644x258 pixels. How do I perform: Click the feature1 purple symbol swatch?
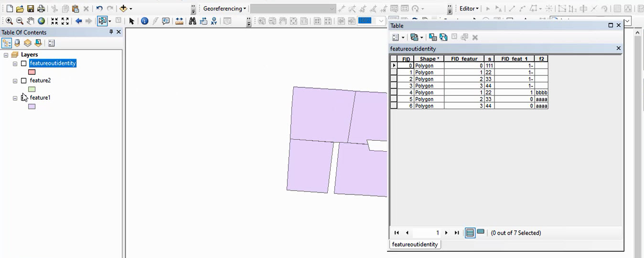click(32, 106)
